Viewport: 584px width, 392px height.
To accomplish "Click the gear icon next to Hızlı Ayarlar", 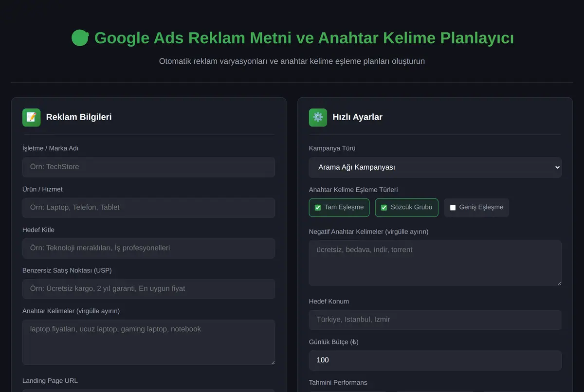I will tap(318, 117).
